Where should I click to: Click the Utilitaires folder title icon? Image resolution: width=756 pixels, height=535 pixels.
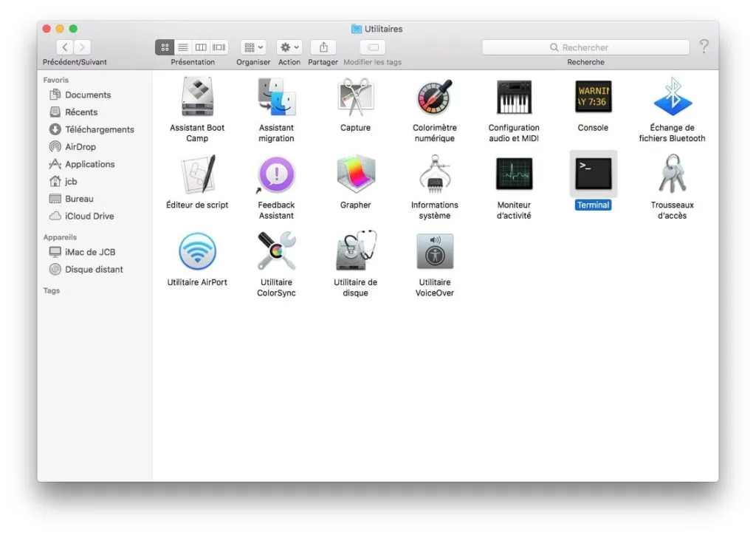(357, 29)
